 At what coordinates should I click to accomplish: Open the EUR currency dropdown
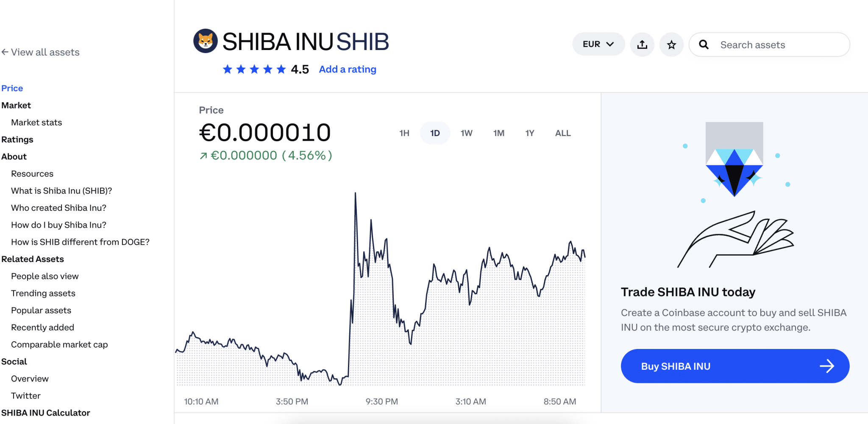coord(598,44)
